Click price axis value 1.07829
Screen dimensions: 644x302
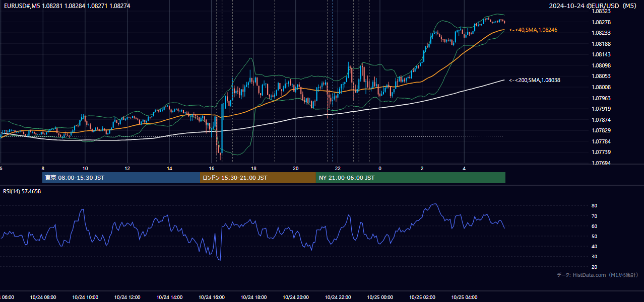point(602,130)
